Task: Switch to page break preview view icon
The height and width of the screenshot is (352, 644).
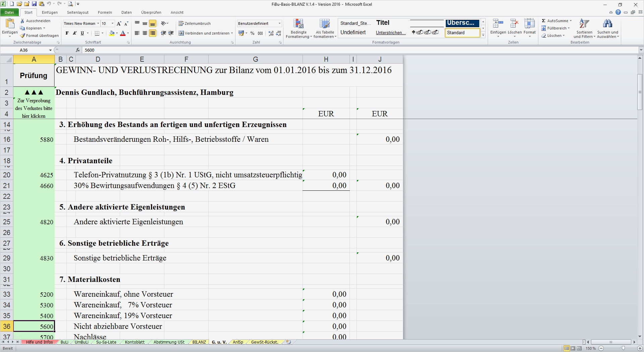Action: [579, 348]
